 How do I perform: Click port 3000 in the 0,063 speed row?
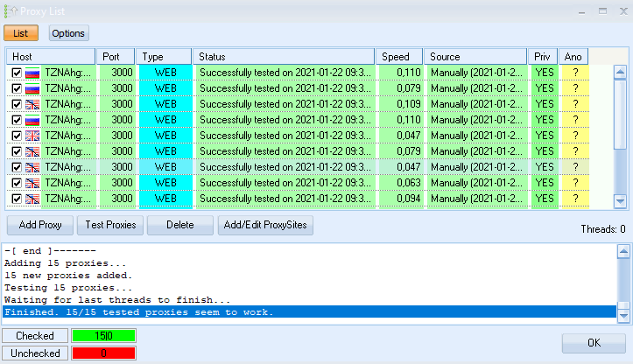click(x=122, y=183)
